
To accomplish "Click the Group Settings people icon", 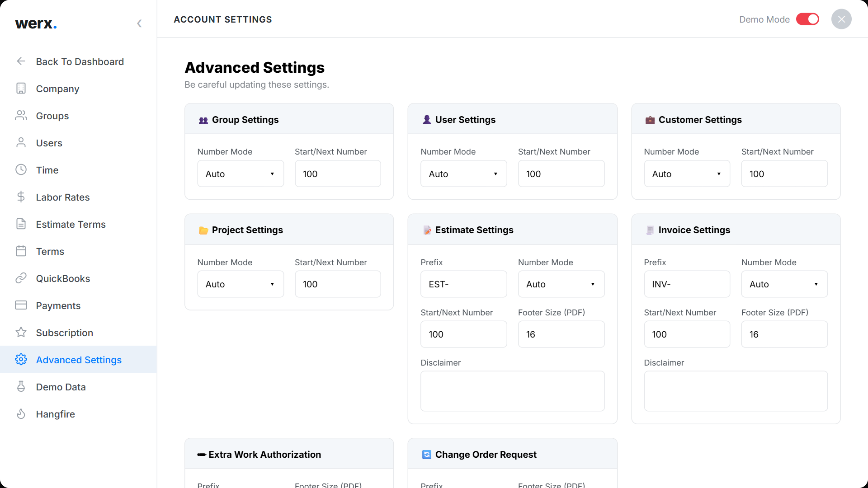I will (203, 120).
